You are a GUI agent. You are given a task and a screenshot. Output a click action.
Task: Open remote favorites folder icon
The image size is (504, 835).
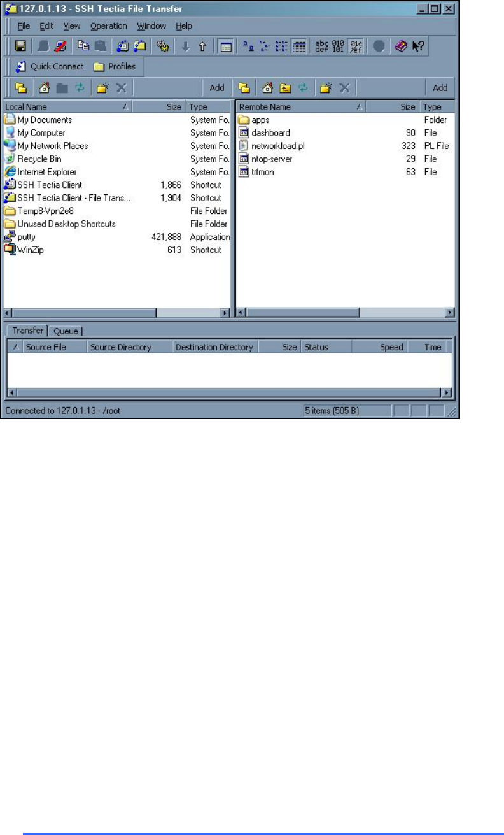[x=244, y=88]
